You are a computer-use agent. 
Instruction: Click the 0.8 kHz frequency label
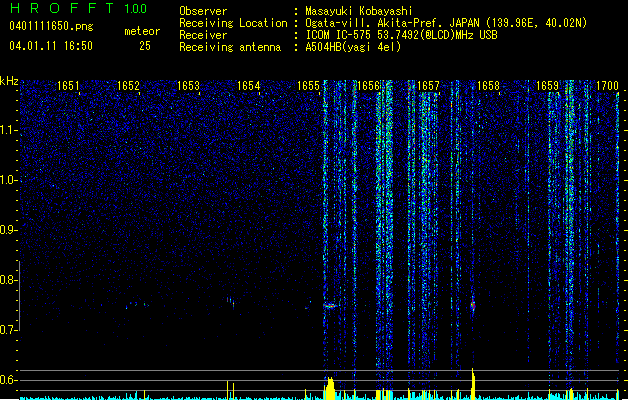pyautogui.click(x=8, y=280)
